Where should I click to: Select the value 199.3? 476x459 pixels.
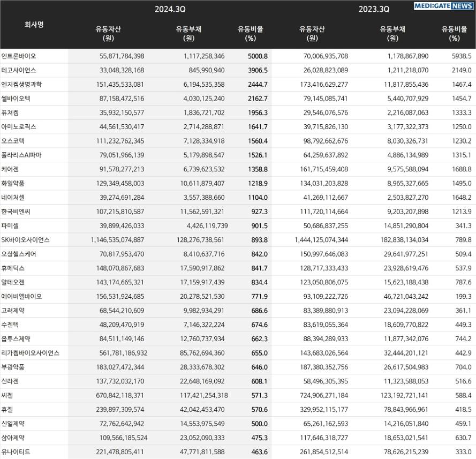tap(463, 296)
